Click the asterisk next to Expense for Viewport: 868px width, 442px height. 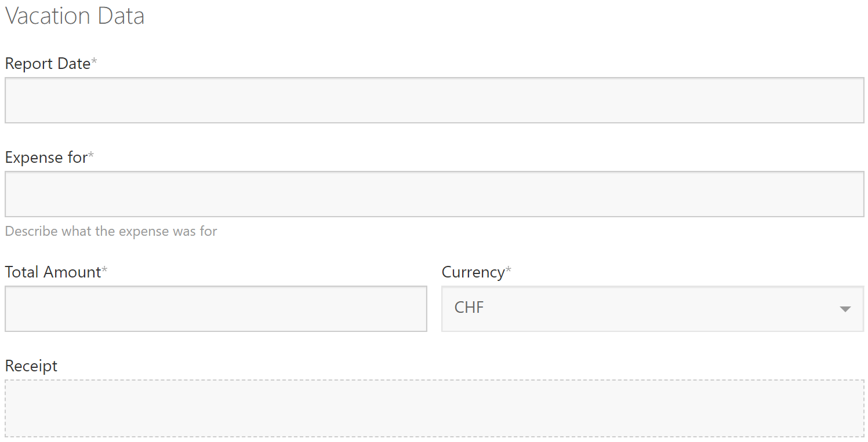pyautogui.click(x=91, y=156)
